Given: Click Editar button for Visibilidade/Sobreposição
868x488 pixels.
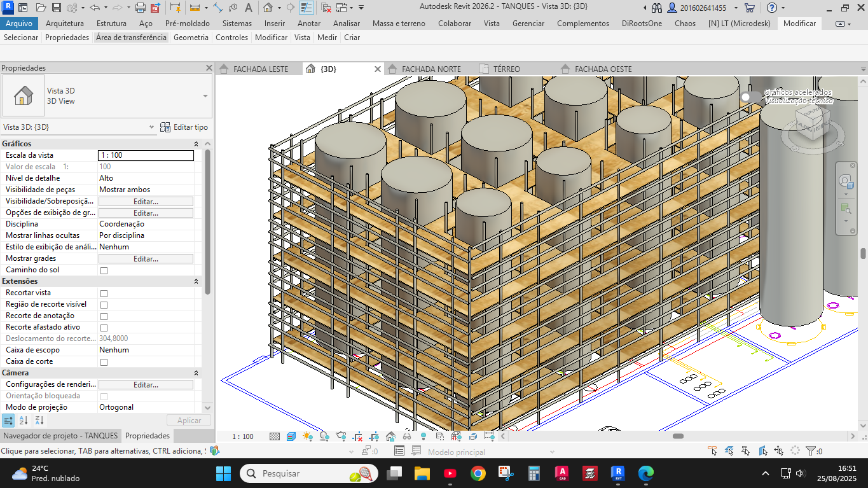Looking at the screenshot, I should pos(146,202).
